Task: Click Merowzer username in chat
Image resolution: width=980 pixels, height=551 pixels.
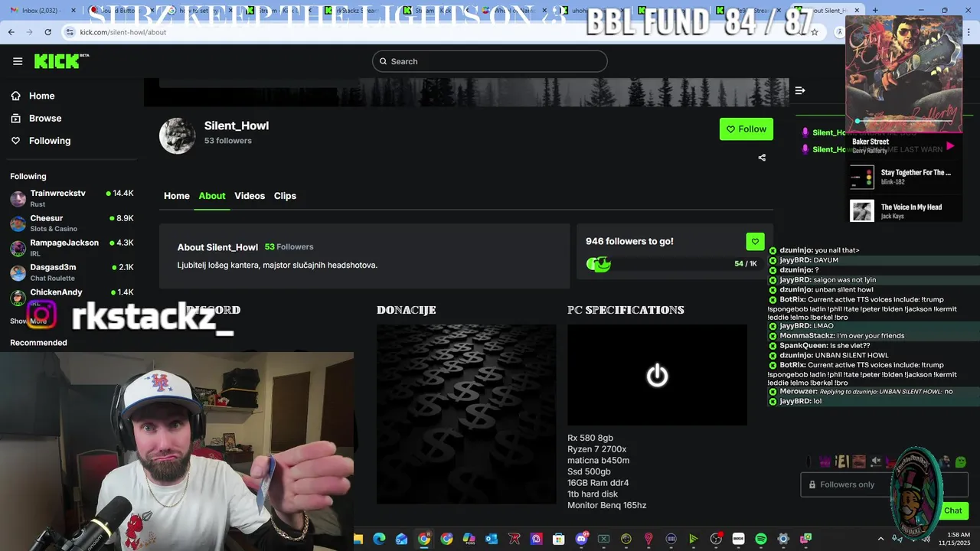Action: [799, 392]
